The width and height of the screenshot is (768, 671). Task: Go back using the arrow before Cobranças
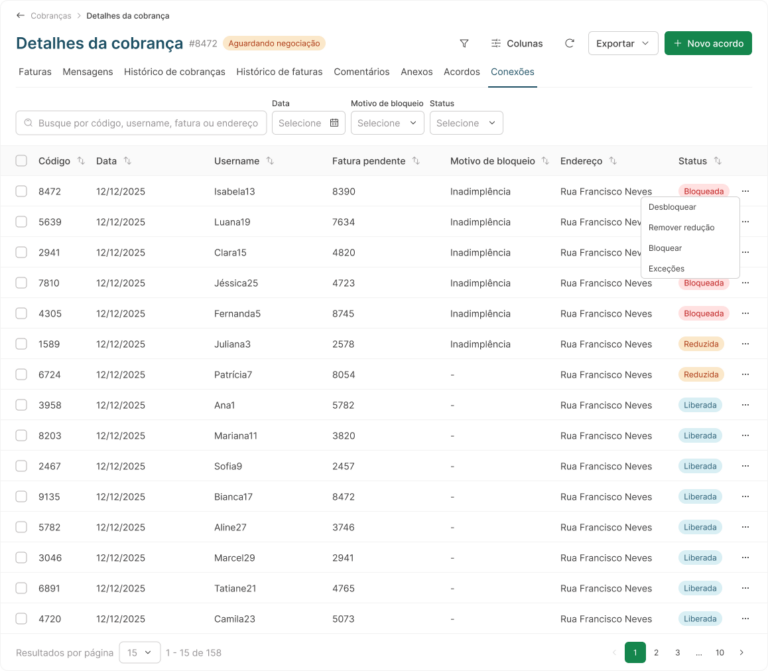(20, 16)
